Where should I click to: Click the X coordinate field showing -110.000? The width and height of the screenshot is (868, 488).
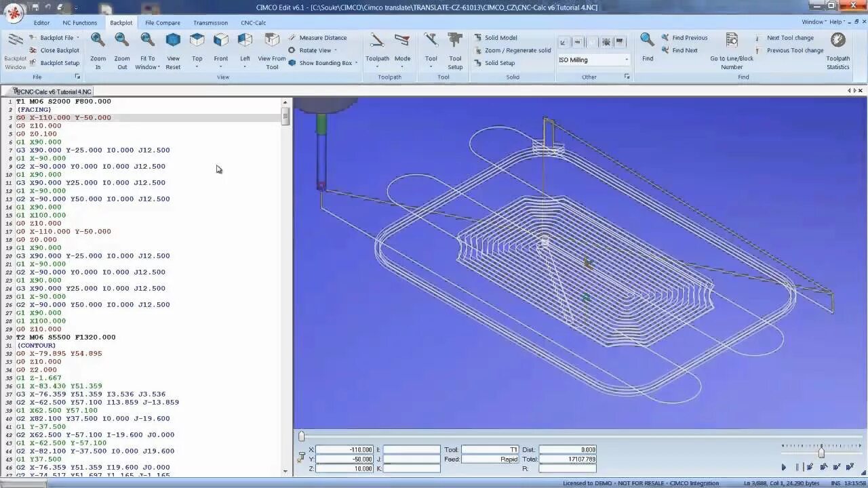coord(344,449)
